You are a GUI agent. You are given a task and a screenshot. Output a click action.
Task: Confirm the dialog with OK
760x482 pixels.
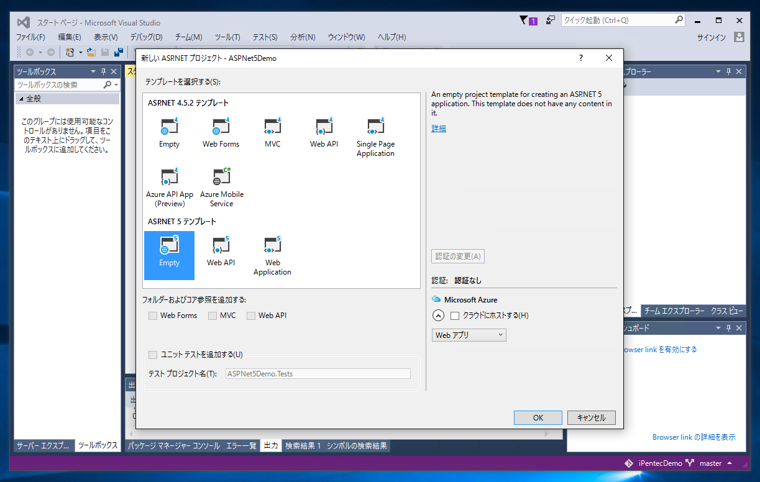coord(538,418)
